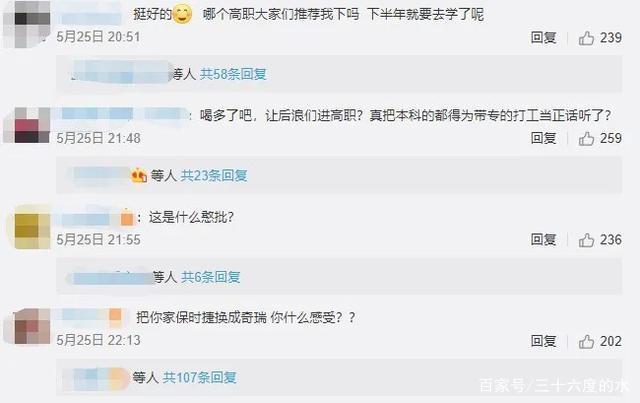The height and width of the screenshot is (403, 640).
Task: Expand 共6条回复 replies
Action: 211,277
